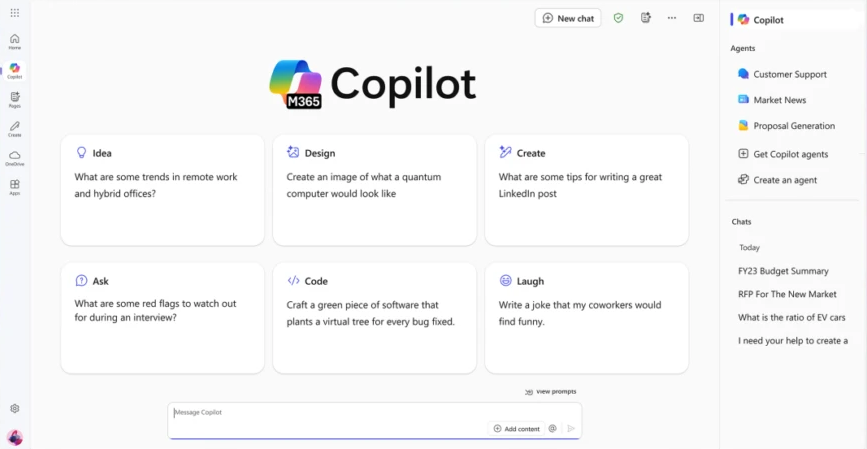The width and height of the screenshot is (867, 449).
Task: Open the FY23 Budget Summary chat
Action: 783,271
